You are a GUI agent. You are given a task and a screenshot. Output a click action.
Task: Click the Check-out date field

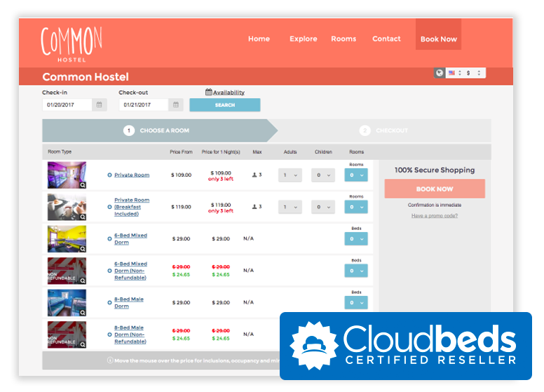[x=144, y=104]
